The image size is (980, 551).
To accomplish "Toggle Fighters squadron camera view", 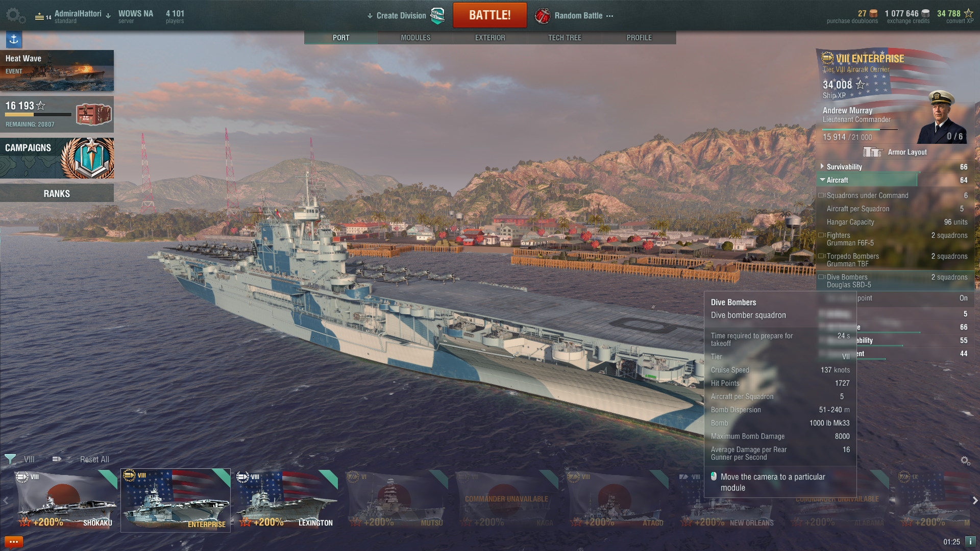I will point(822,235).
